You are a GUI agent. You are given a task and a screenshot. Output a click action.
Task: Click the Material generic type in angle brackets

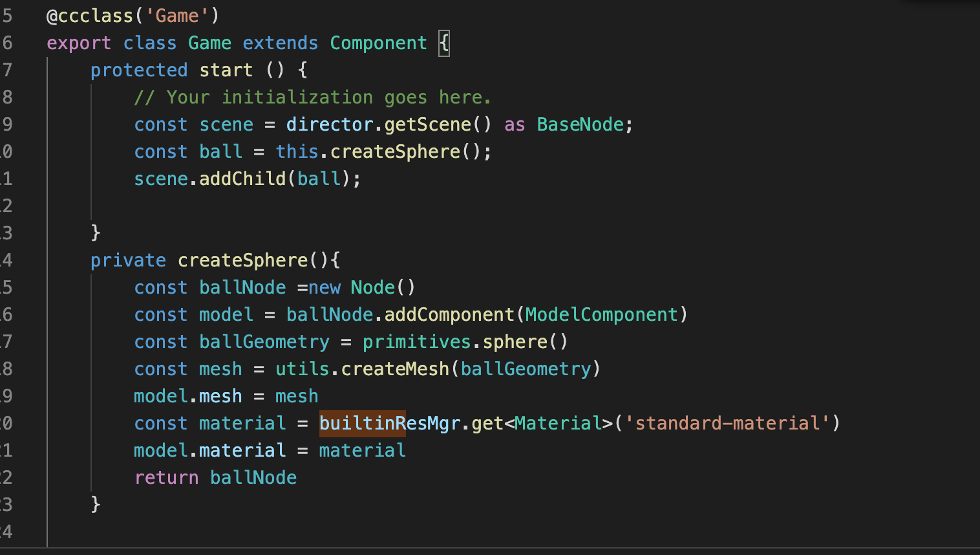point(558,423)
